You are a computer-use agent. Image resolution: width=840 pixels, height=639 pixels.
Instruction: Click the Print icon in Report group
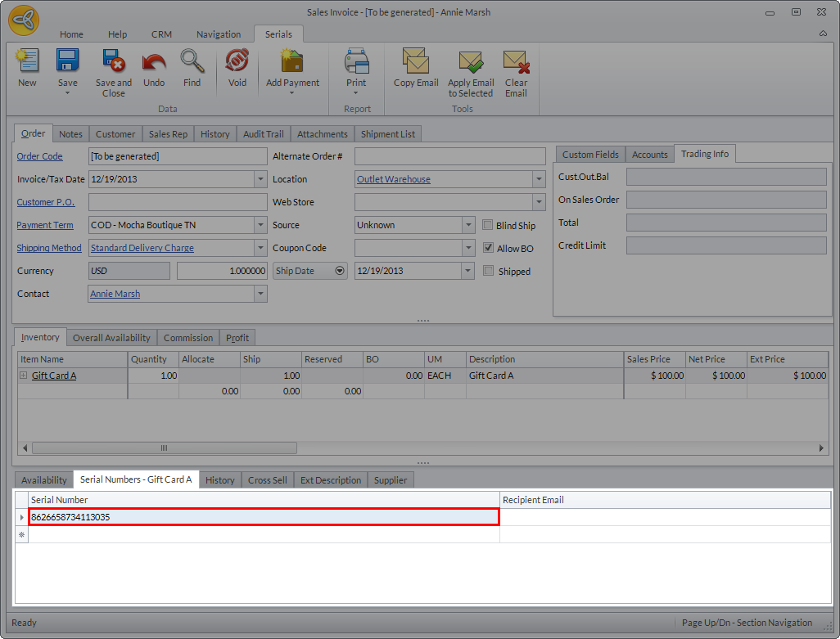click(x=356, y=63)
